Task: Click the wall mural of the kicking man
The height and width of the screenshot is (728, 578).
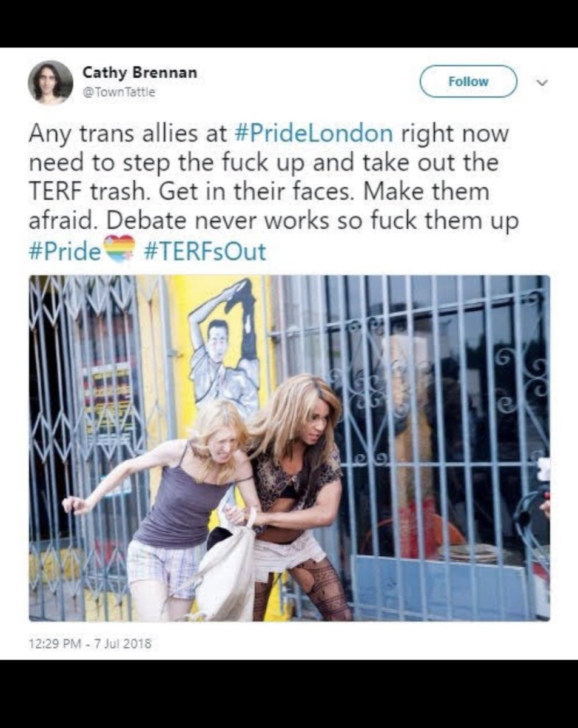Action: [224, 346]
